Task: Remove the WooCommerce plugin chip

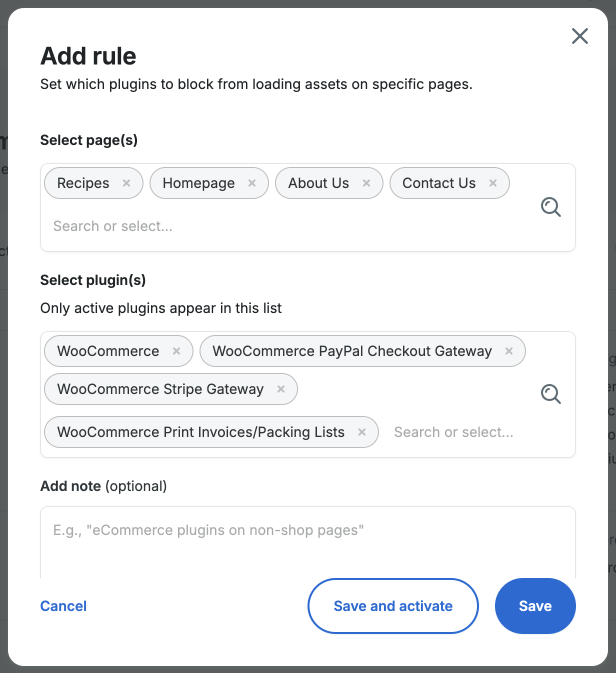Action: [x=176, y=351]
